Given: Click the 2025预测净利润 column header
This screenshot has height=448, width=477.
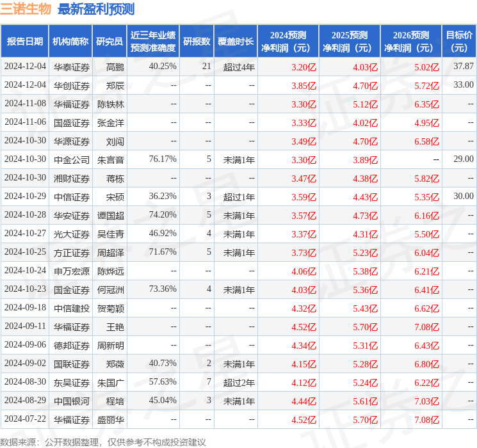Looking at the screenshot, I should pos(350,41).
